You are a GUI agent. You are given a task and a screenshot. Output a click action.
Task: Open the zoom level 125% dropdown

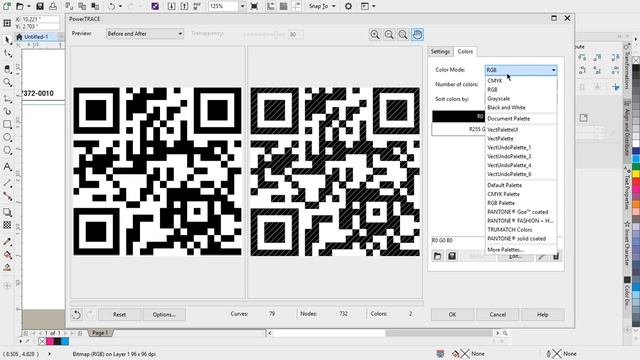point(242,6)
